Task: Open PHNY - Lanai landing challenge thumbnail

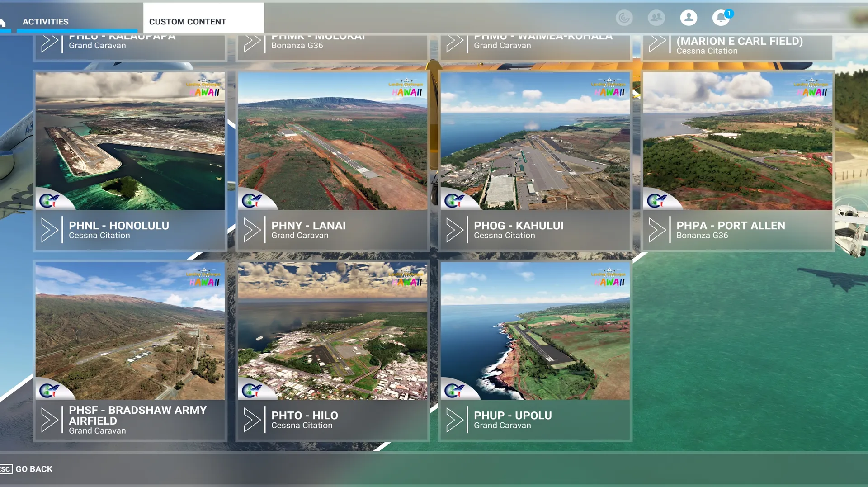Action: pyautogui.click(x=333, y=141)
